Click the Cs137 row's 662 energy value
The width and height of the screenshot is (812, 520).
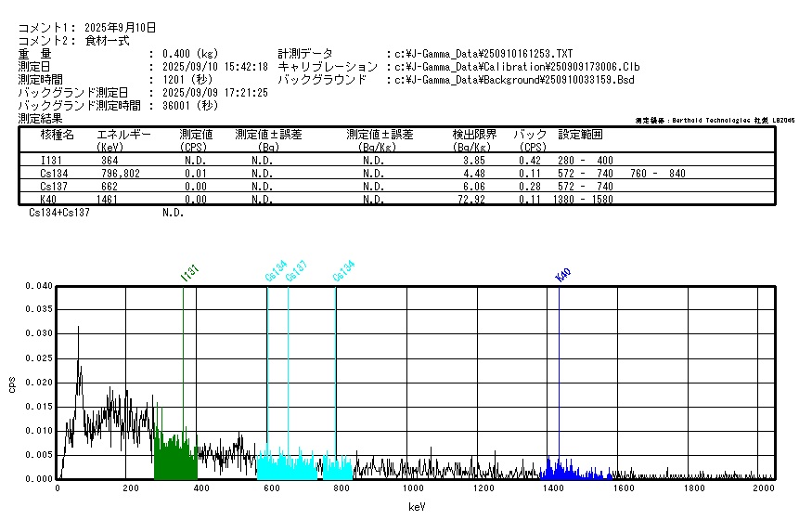tap(110, 186)
